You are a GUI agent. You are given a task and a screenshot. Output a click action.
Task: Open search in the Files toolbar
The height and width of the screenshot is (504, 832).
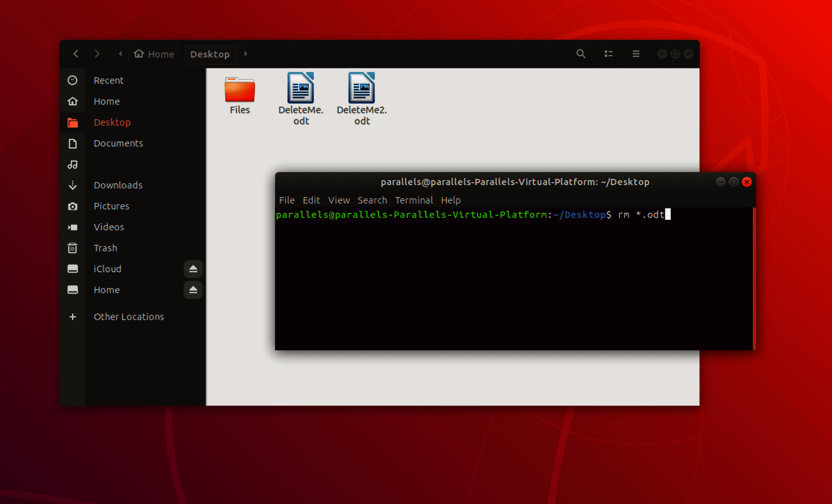[x=580, y=53]
